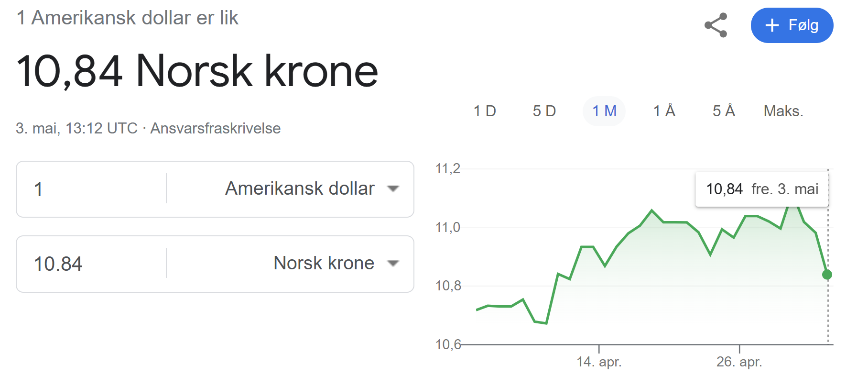Switch chart to 5 Å range
This screenshot has width=868, height=387.
pyautogui.click(x=724, y=111)
